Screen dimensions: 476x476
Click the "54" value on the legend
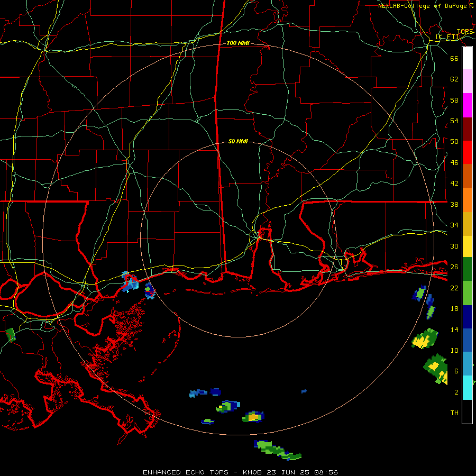(x=454, y=121)
